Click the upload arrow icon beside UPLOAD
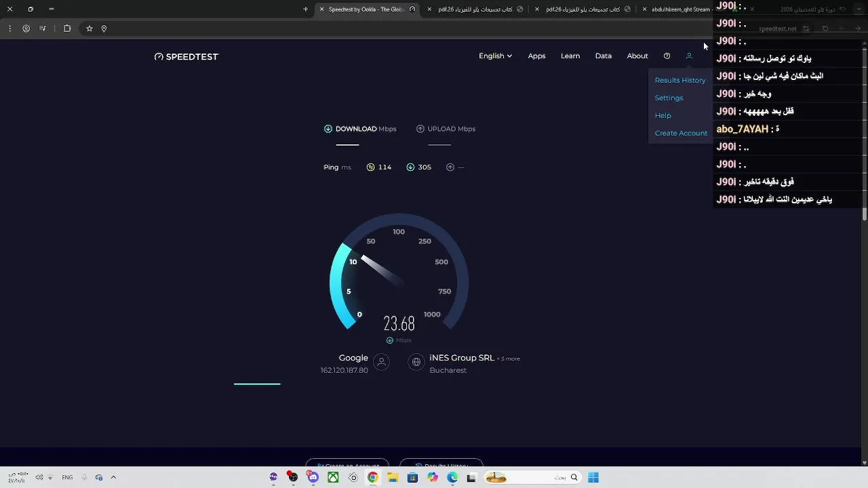Screen dimensions: 868x488 pos(420,129)
